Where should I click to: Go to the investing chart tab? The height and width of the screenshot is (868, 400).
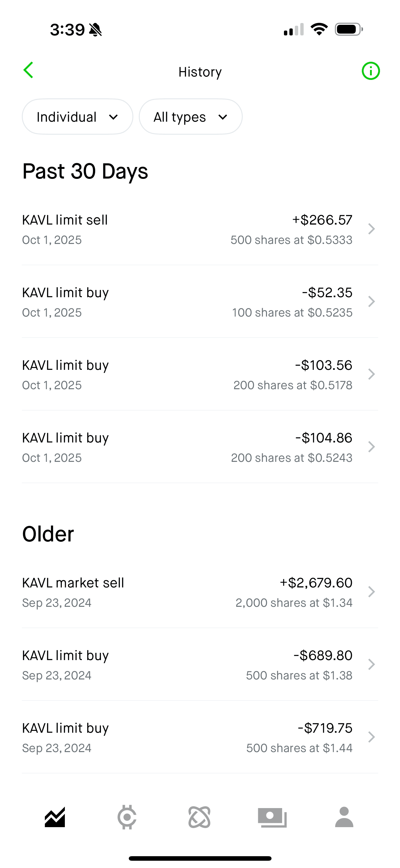tap(55, 817)
